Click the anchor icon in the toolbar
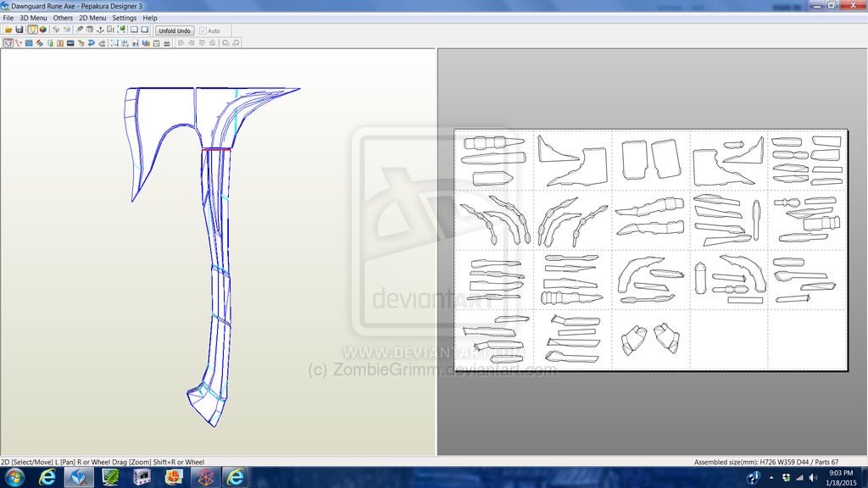 (x=100, y=30)
